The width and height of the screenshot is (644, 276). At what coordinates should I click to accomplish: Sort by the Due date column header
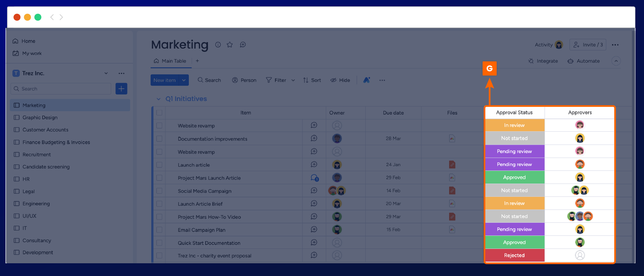point(393,113)
